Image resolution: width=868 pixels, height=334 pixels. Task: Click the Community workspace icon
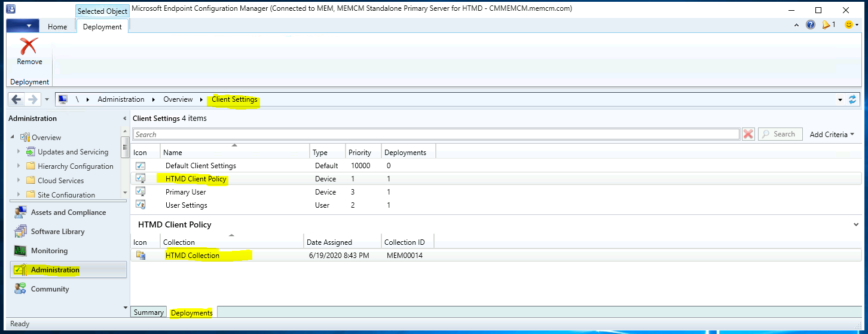(20, 289)
